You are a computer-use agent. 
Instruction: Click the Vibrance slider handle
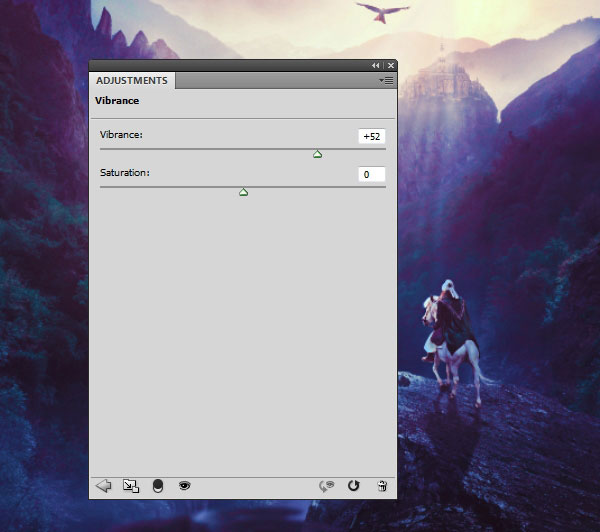(317, 154)
